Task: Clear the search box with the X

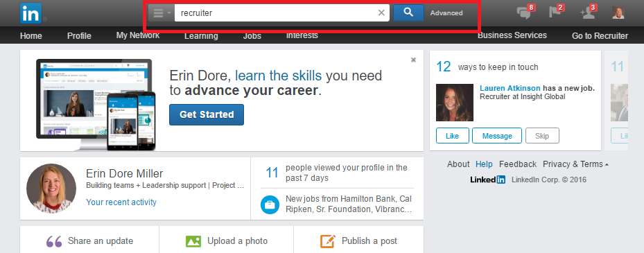Action: coord(381,12)
